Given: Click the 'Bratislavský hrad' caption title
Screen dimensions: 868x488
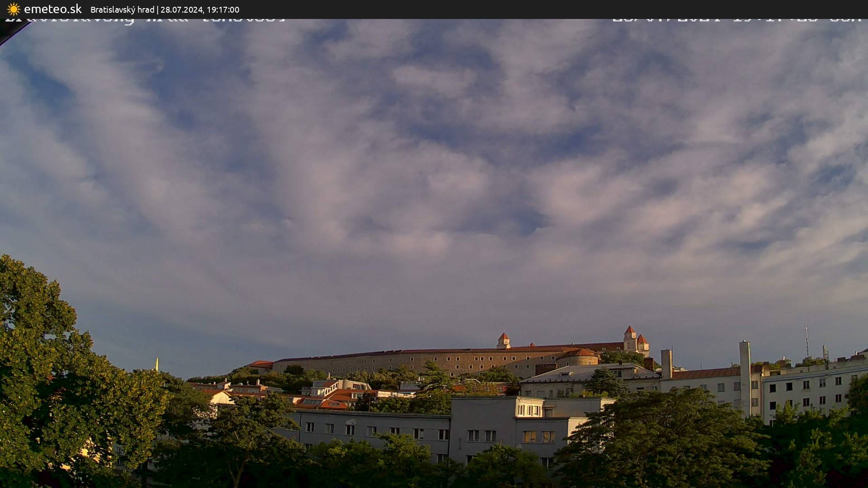Looking at the screenshot, I should [x=122, y=9].
